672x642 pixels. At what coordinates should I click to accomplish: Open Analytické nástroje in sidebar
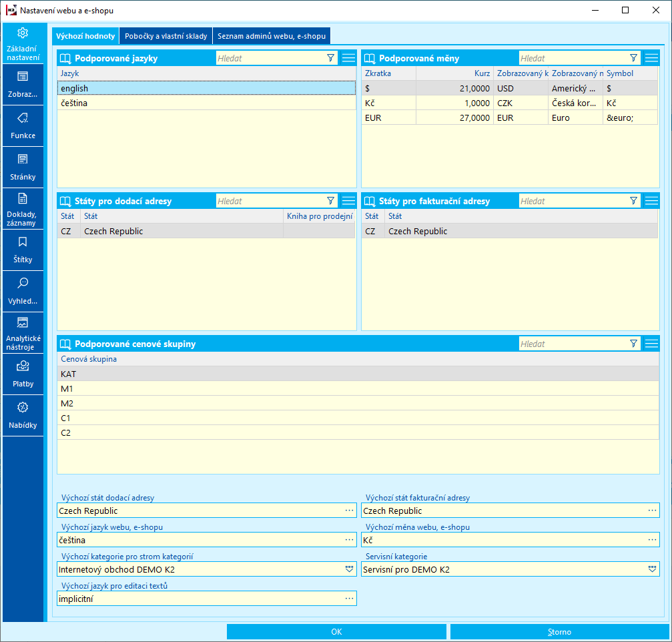[x=23, y=333]
